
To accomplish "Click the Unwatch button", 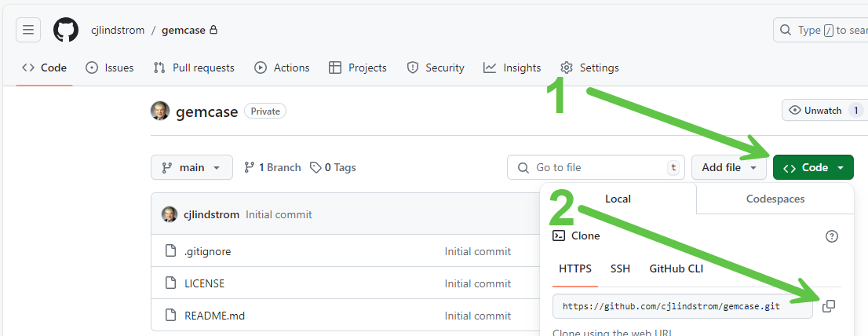I will click(823, 110).
